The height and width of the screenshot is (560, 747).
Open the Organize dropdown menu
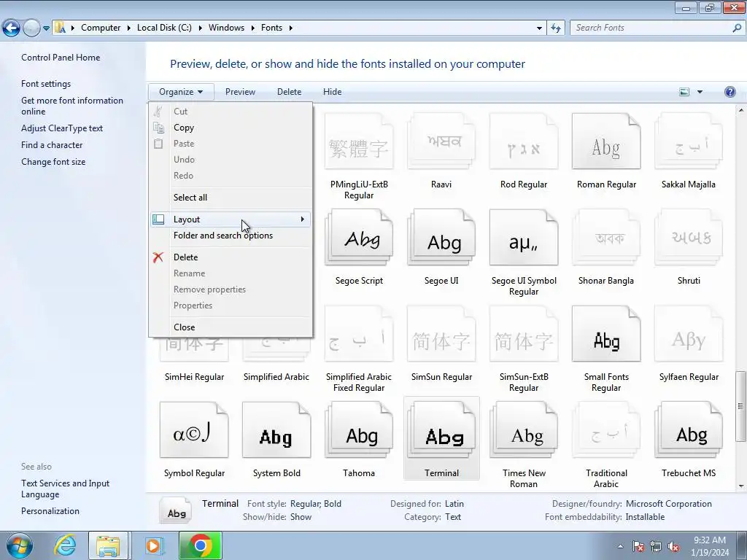181,92
